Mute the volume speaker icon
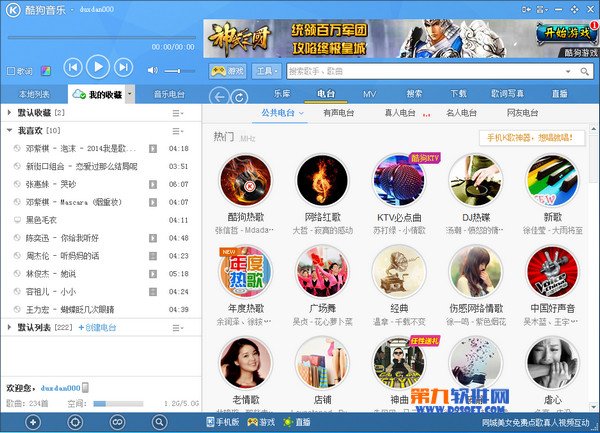Image resolution: width=600 pixels, height=433 pixels. pyautogui.click(x=152, y=70)
